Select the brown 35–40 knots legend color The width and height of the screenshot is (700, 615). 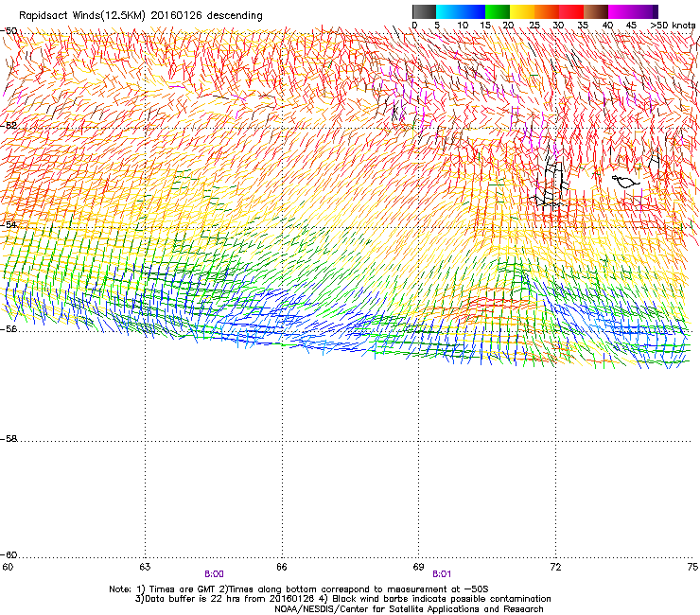596,11
